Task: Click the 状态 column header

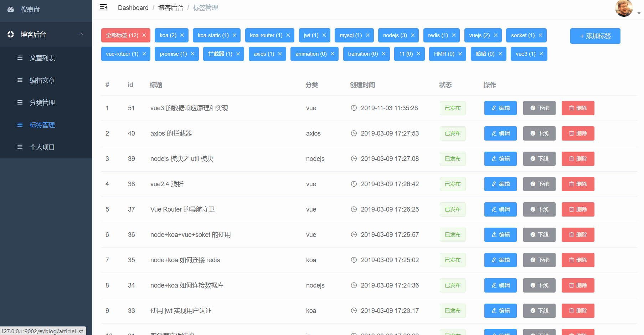Action: tap(445, 85)
